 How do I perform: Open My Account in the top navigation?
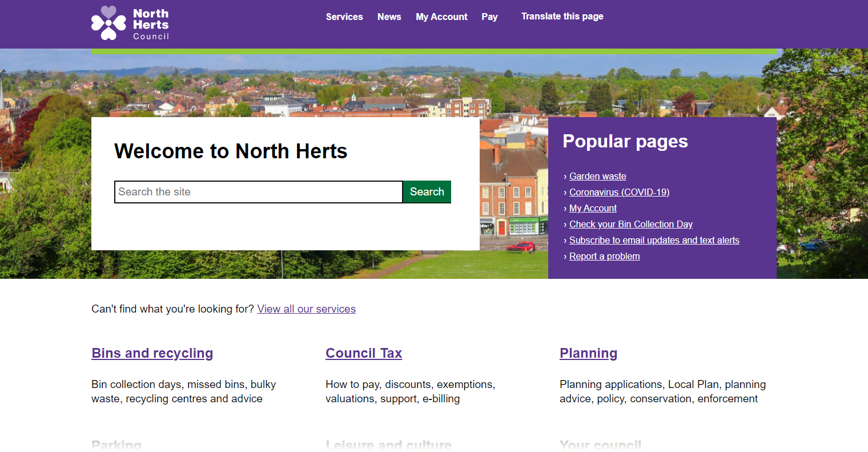[441, 17]
